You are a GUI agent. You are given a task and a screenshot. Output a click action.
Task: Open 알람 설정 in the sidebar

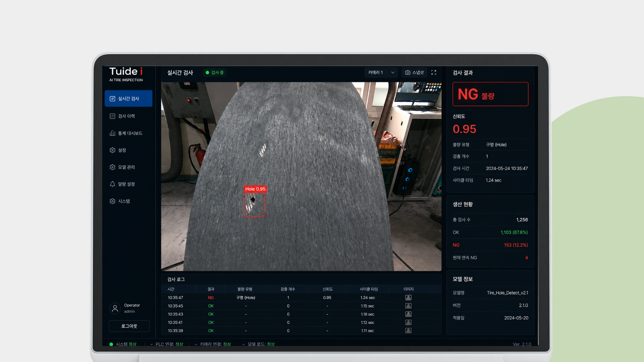[128, 184]
